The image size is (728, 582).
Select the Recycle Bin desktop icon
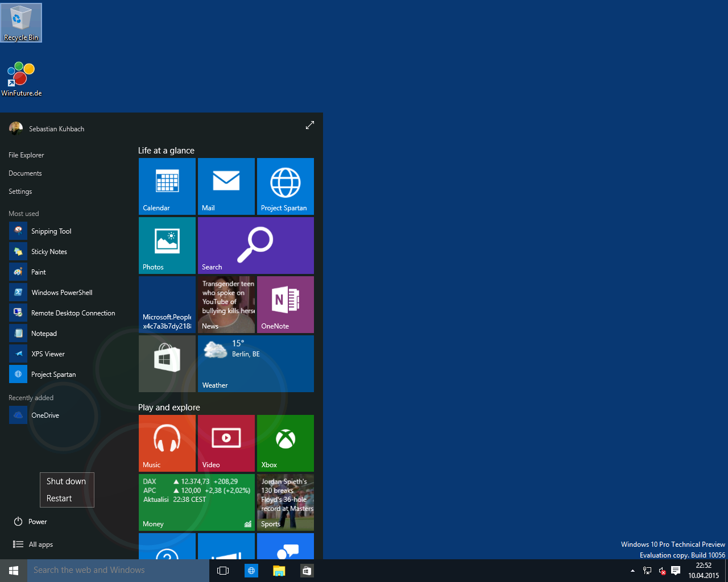[21, 23]
